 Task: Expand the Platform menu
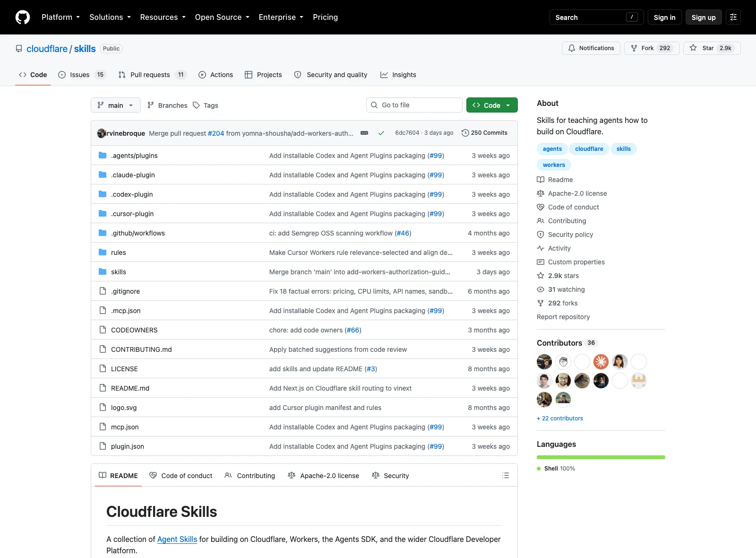(60, 17)
